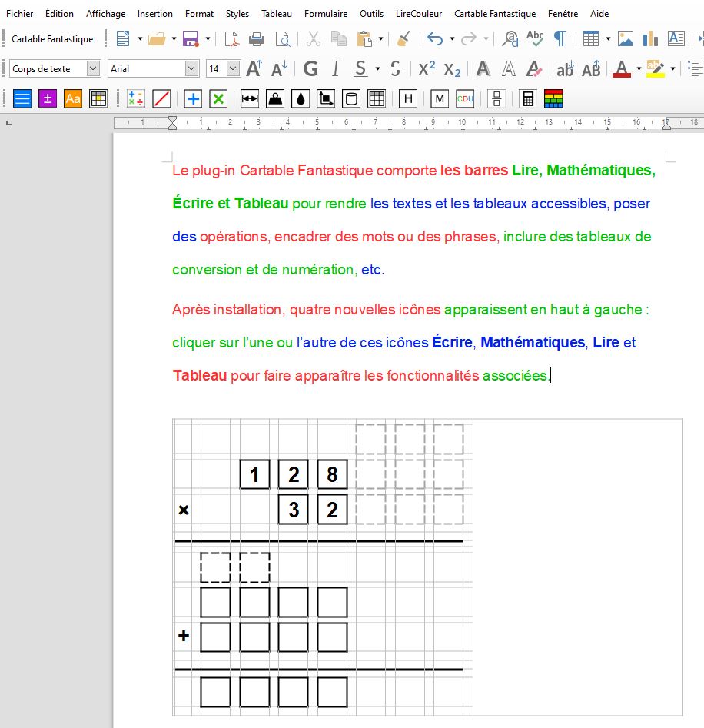Open the orange Écrire (Aa) toolbar icon
The height and width of the screenshot is (728, 704).
(73, 99)
